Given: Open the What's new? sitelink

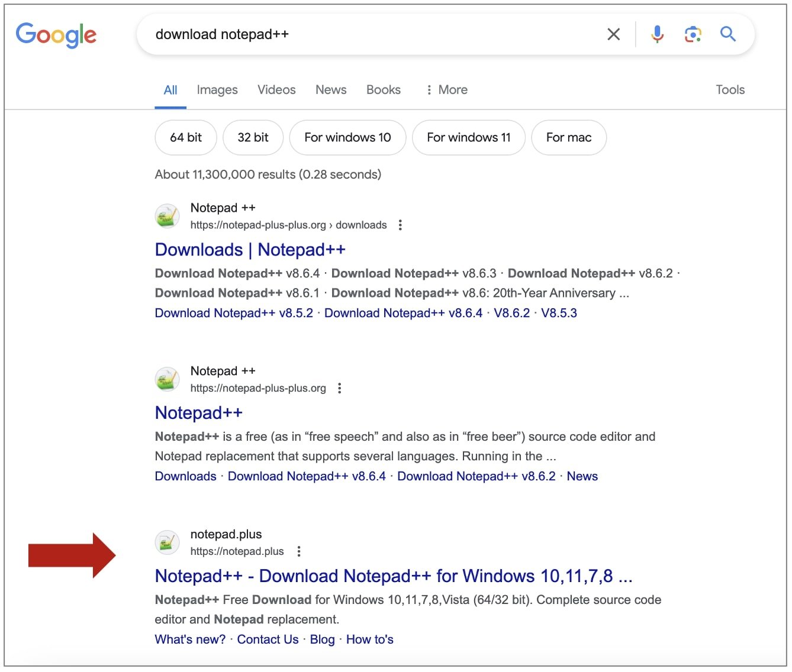Looking at the screenshot, I should pos(190,639).
